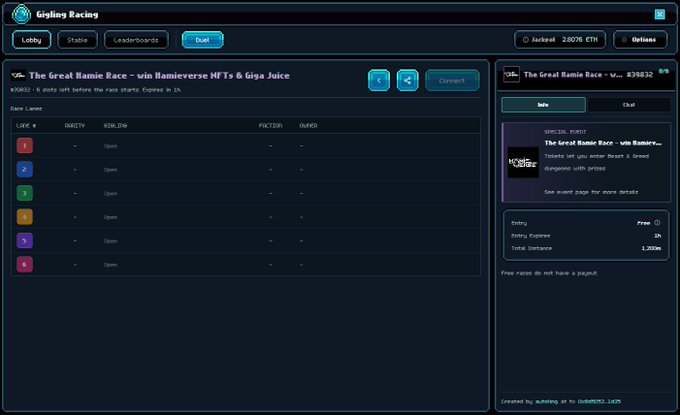Viewport: 680px width, 415px height.
Task: Click the Gigling Racing logo icon
Action: (x=21, y=14)
